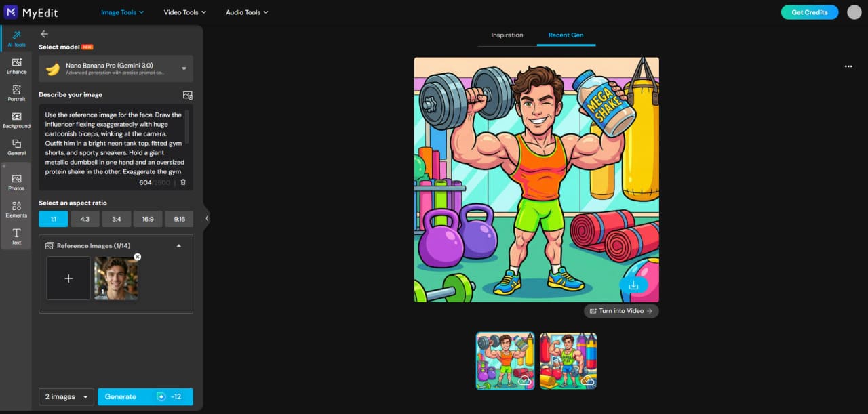Viewport: 868px width, 414px height.
Task: Select the 16:9 aspect ratio
Action: tap(148, 219)
